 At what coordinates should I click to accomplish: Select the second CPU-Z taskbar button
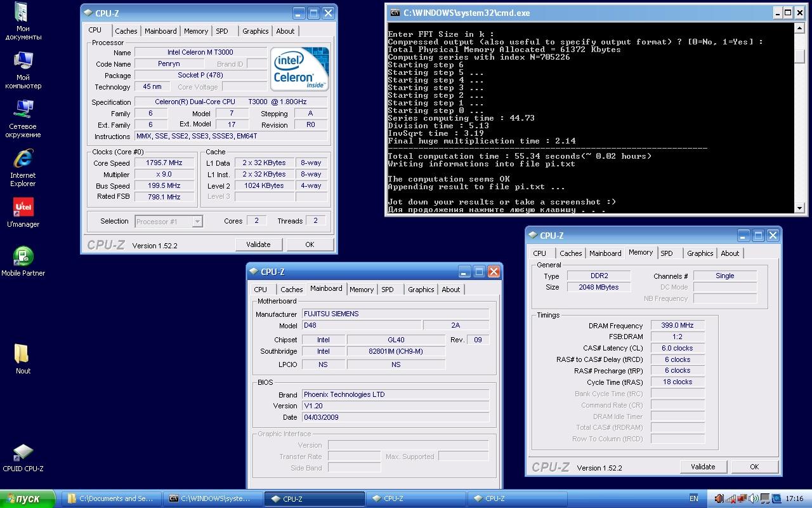(x=416, y=498)
